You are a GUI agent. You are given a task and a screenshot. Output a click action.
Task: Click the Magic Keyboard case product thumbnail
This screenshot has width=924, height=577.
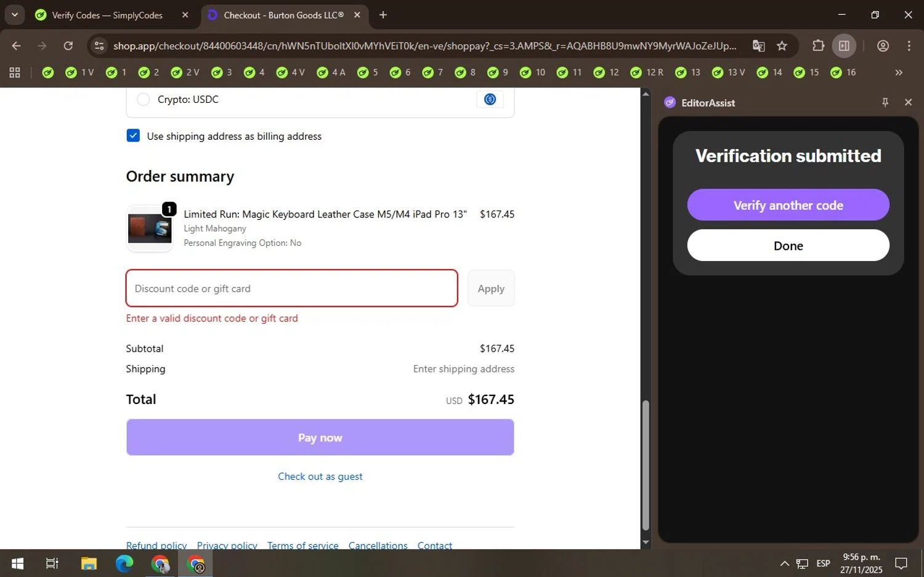point(150,228)
